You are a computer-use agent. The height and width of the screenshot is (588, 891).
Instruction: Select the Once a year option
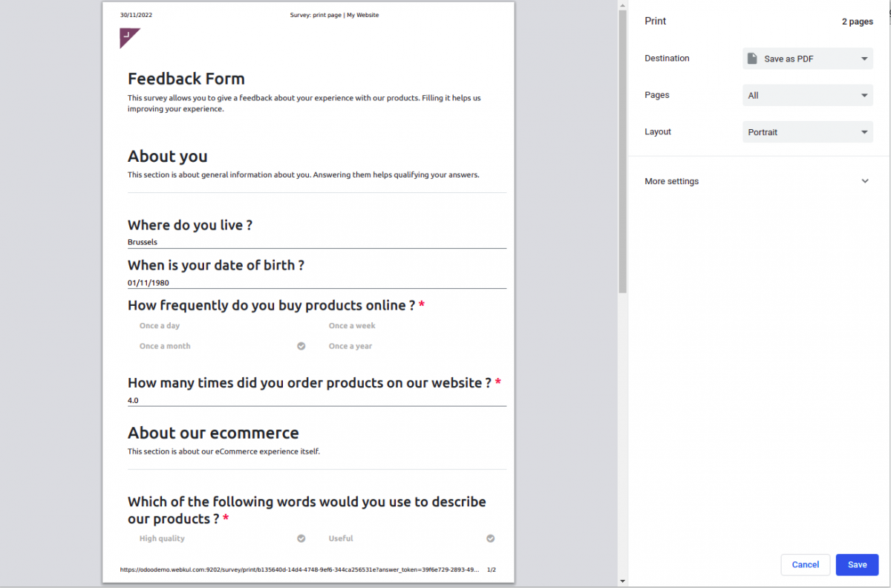pyautogui.click(x=350, y=346)
